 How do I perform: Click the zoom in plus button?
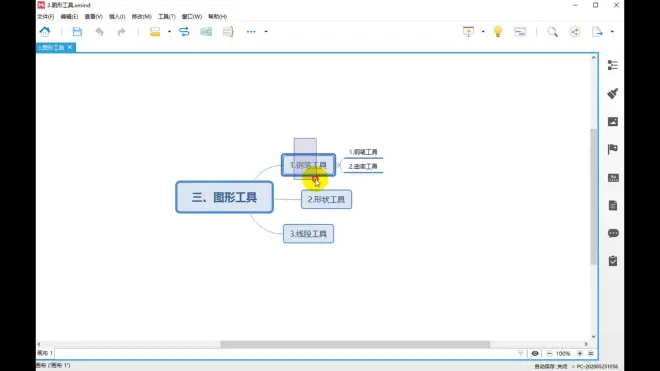point(580,353)
